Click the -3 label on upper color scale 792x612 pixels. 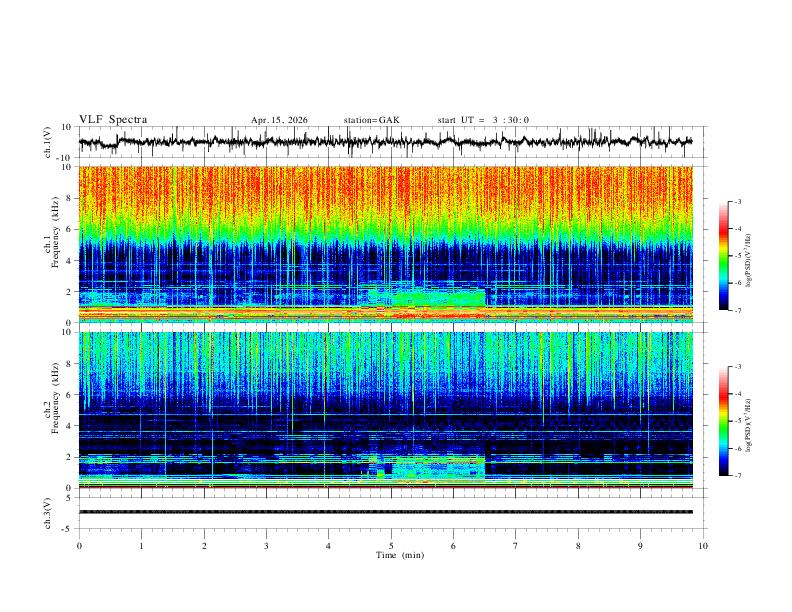coord(737,201)
